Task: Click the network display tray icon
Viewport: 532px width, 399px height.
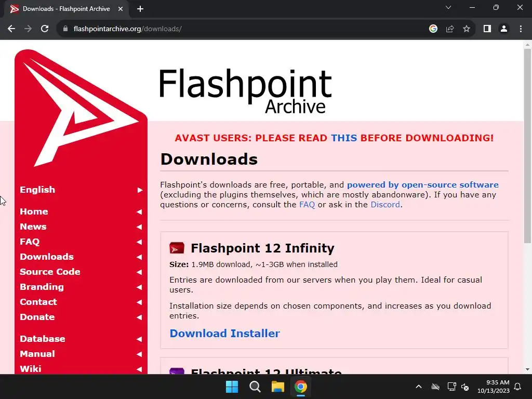Action: [451, 387]
